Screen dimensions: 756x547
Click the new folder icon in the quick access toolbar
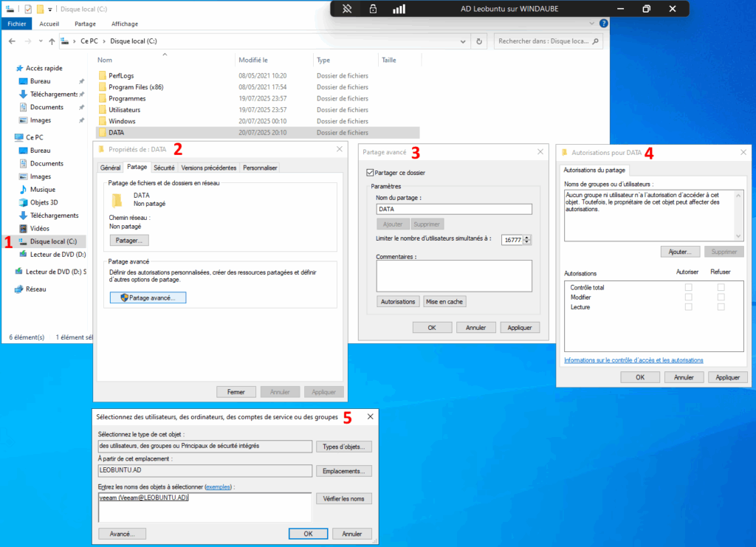41,8
